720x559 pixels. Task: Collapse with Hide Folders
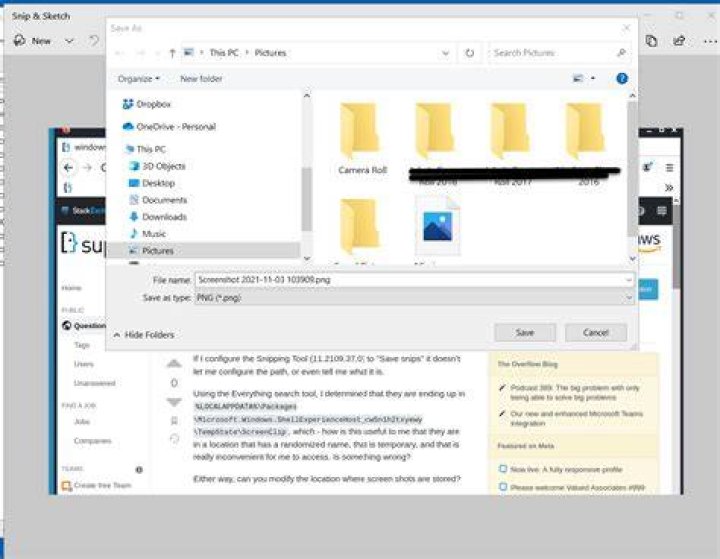pyautogui.click(x=144, y=335)
